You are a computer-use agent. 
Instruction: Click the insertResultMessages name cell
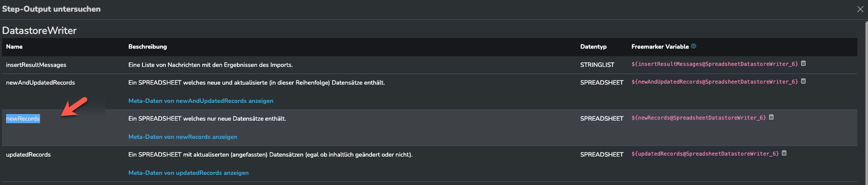pyautogui.click(x=36, y=65)
